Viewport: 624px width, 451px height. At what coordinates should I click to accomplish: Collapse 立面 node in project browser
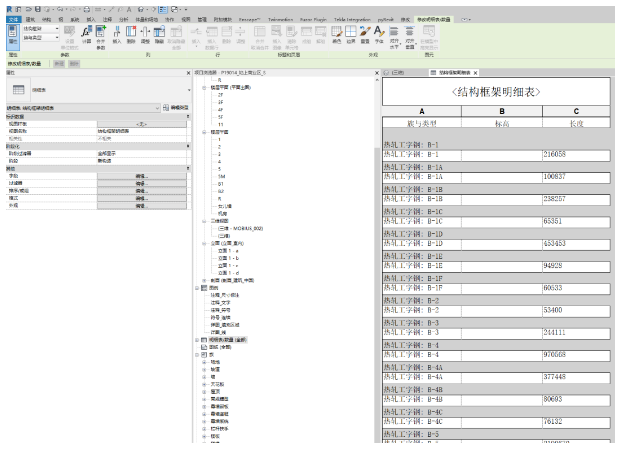pyautogui.click(x=204, y=244)
